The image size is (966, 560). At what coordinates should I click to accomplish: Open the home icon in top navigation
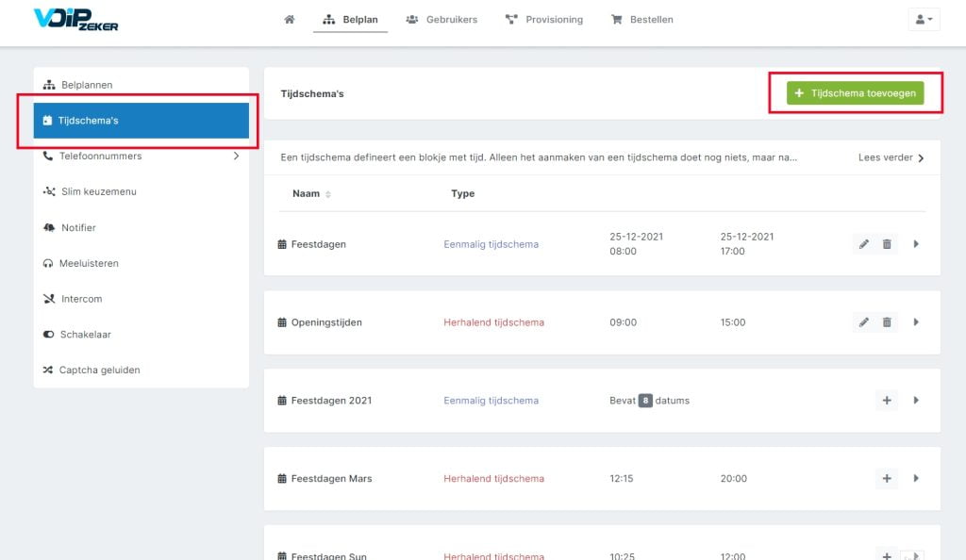pyautogui.click(x=289, y=19)
